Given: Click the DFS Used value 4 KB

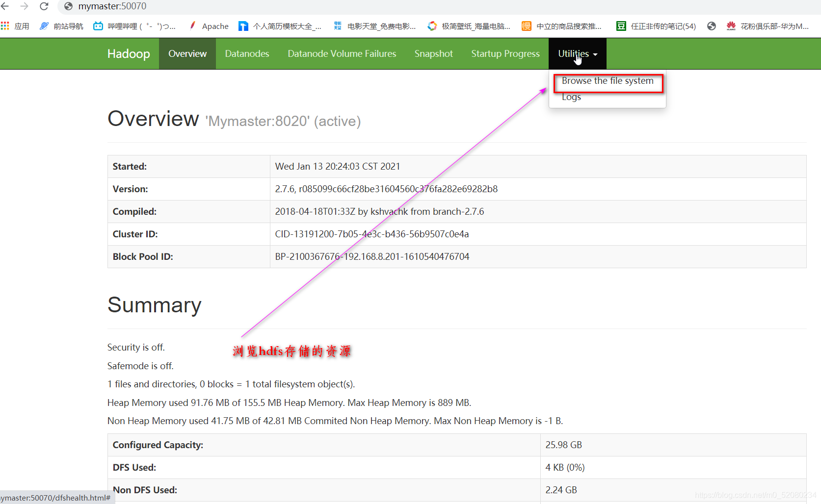Looking at the screenshot, I should [x=565, y=467].
